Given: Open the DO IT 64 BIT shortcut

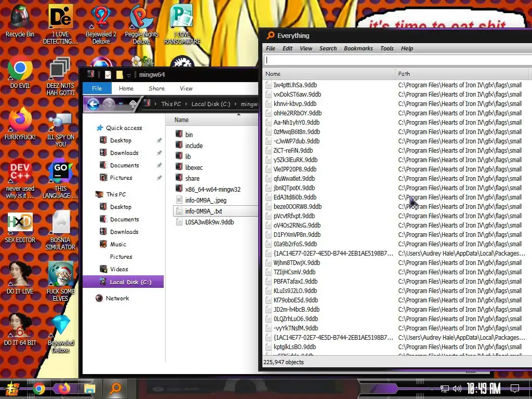Looking at the screenshot, I should click(20, 330).
